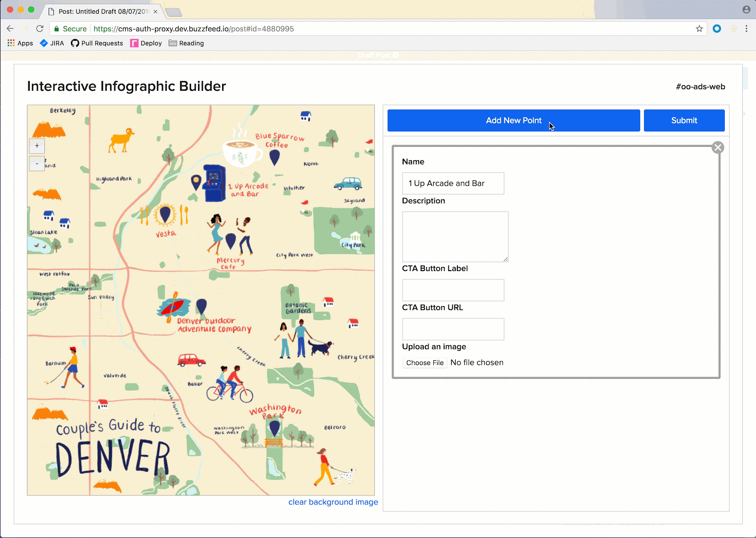This screenshot has width=756, height=538.
Task: Select the 1 Up Arcade map pin
Action: point(196,182)
